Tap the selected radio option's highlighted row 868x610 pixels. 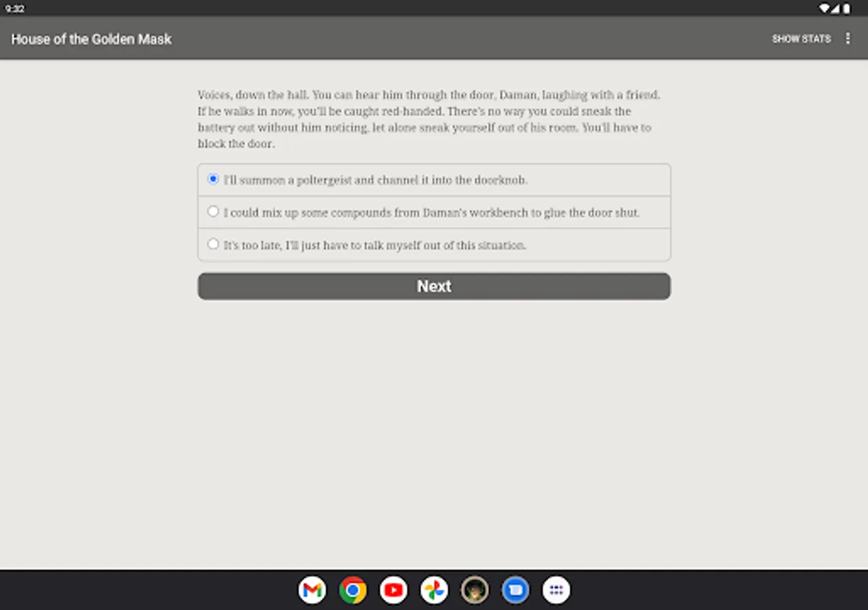pyautogui.click(x=434, y=178)
